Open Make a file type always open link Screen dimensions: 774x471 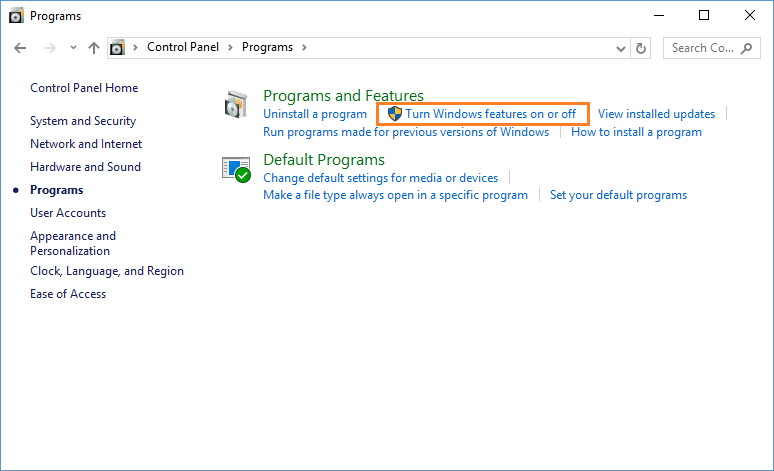pyautogui.click(x=395, y=195)
